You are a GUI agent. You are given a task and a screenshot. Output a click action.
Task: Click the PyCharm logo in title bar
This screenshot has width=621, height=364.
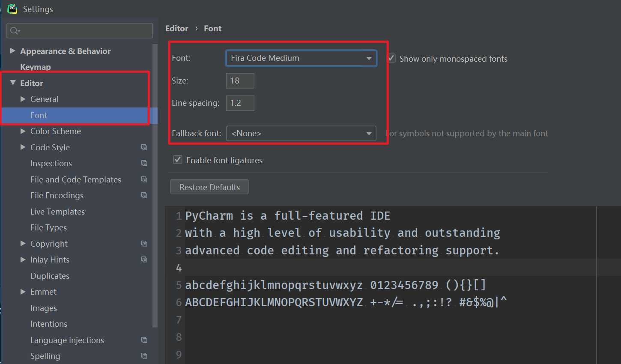[12, 9]
